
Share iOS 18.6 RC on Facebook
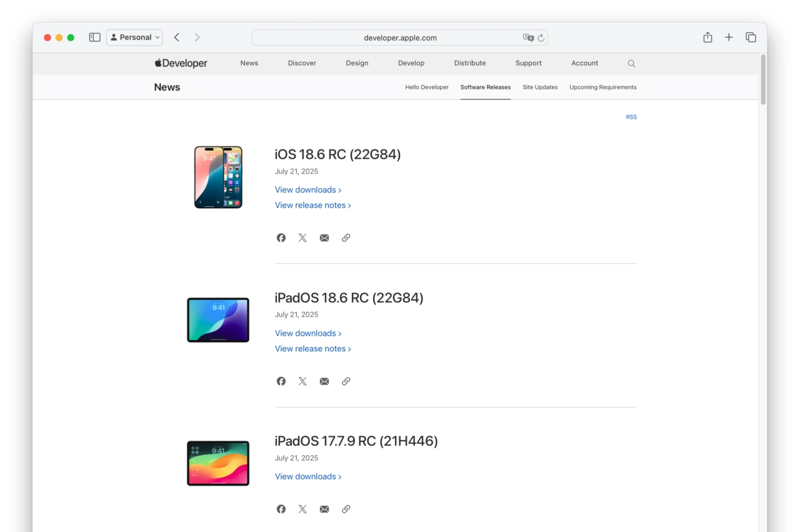[x=281, y=238]
